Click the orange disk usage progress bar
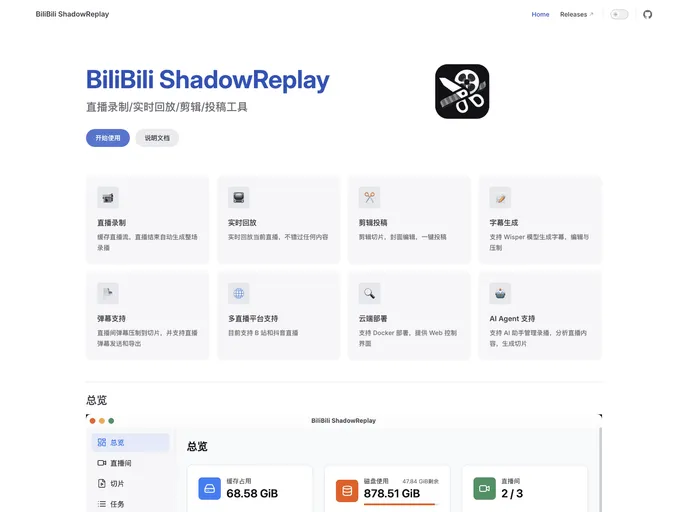The height and width of the screenshot is (512, 688). (x=401, y=505)
